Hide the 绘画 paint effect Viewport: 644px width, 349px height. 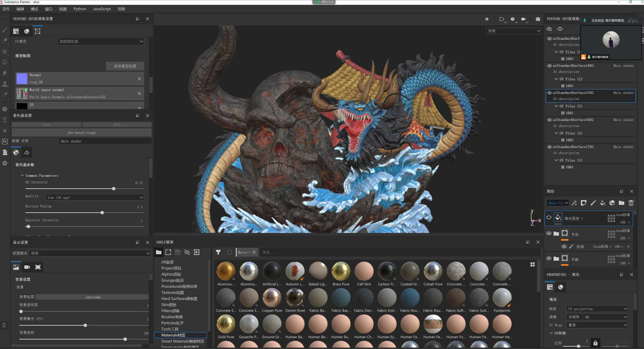point(564,247)
